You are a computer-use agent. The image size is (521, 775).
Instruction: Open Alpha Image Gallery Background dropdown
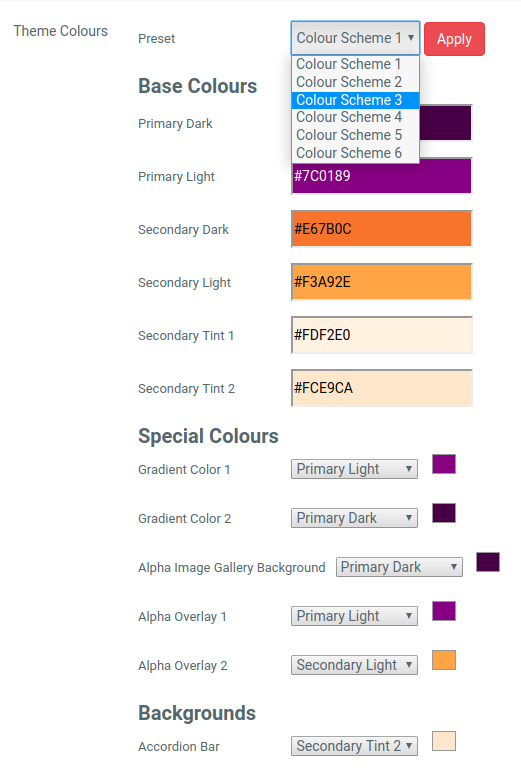coord(399,567)
